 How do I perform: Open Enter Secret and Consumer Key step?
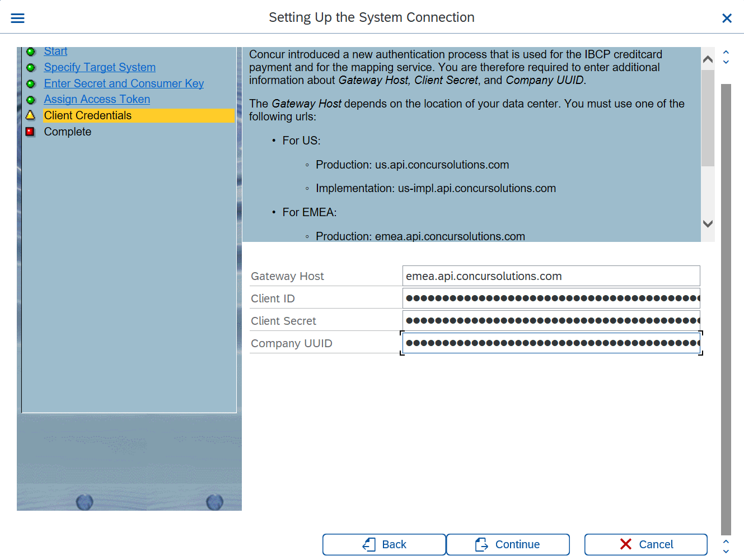click(x=124, y=83)
